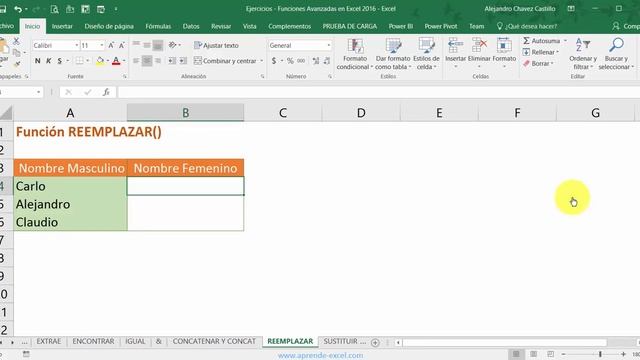Open the Rellenar fill dropdown
Image resolution: width=640 pixels, height=360 pixels.
(x=541, y=52)
